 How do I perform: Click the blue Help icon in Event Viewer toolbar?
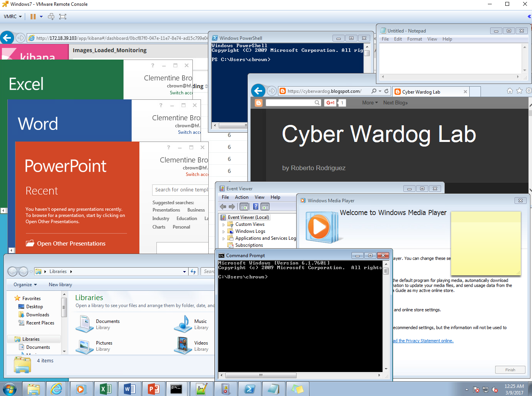256,207
